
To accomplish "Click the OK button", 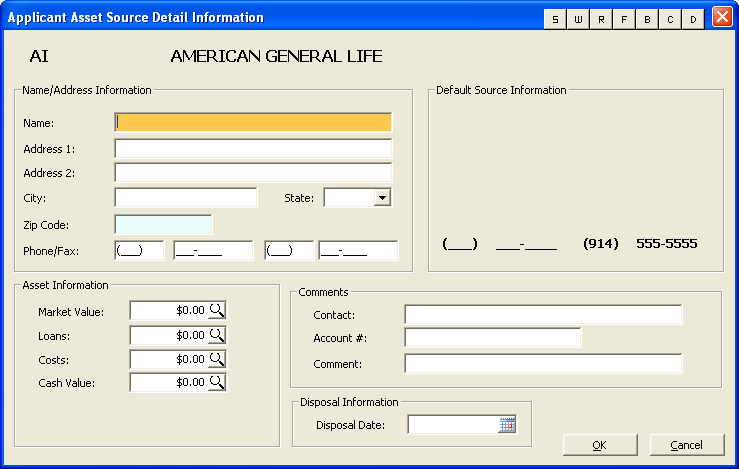I will tap(600, 445).
